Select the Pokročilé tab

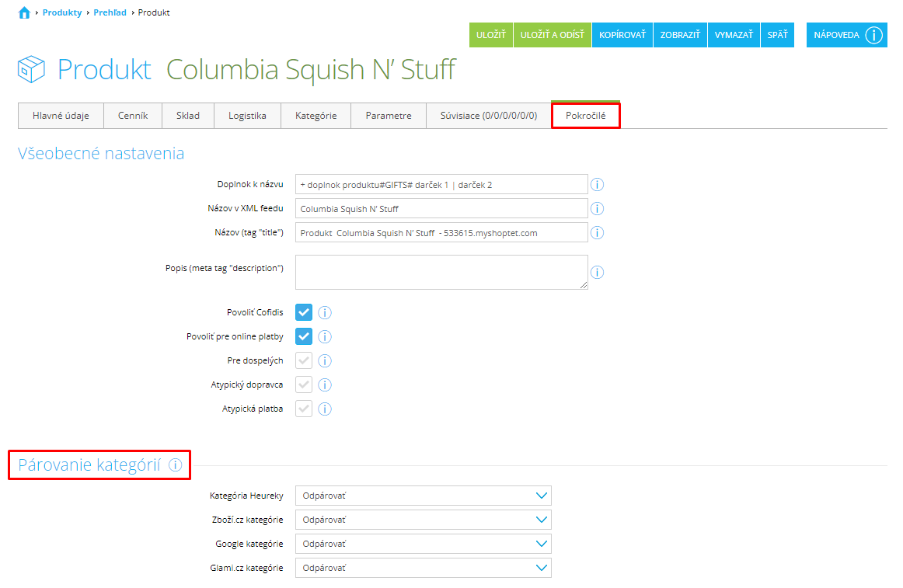(586, 116)
